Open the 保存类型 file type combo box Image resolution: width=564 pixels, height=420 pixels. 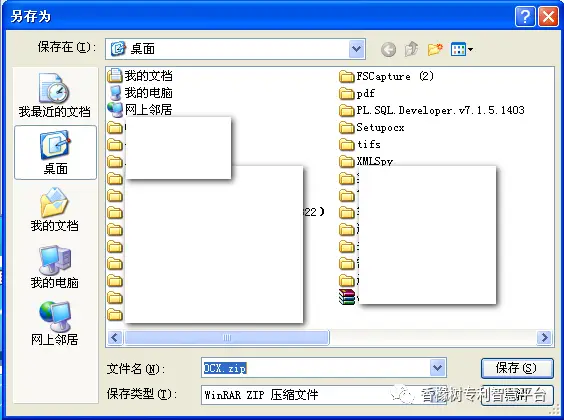[324, 394]
